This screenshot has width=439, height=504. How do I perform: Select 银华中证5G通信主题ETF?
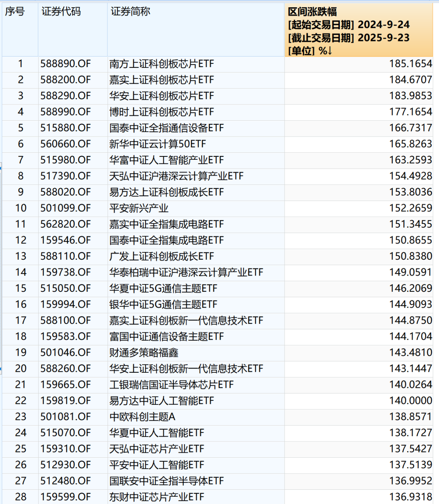point(163,304)
